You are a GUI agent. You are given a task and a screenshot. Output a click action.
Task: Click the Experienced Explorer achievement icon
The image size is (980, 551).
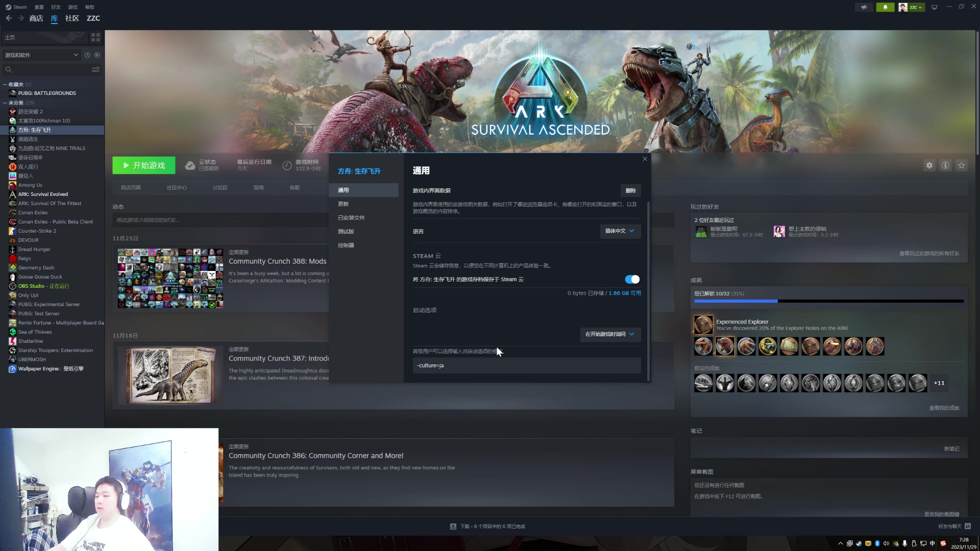click(x=703, y=324)
